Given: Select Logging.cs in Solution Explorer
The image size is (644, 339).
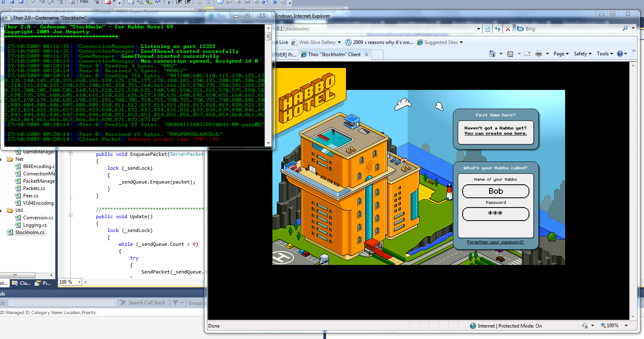Looking at the screenshot, I should pyautogui.click(x=31, y=225).
